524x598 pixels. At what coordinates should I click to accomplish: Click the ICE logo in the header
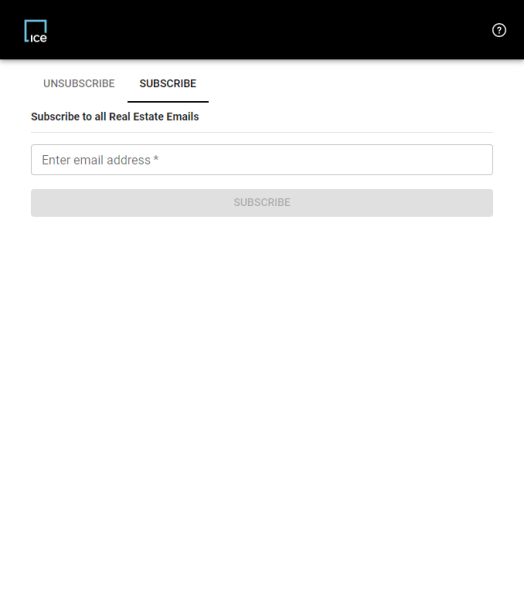coord(35,31)
